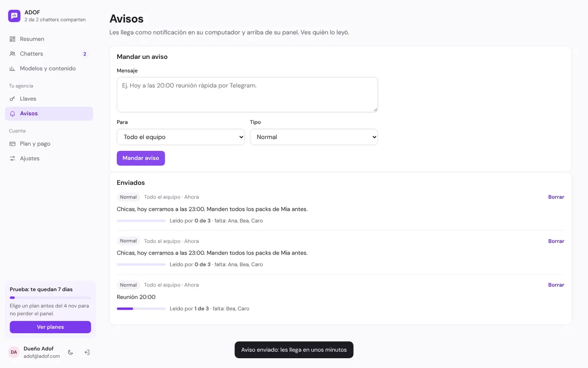Click Borrar on the Reunión 20:00 aviso
588x368 pixels.
556,285
